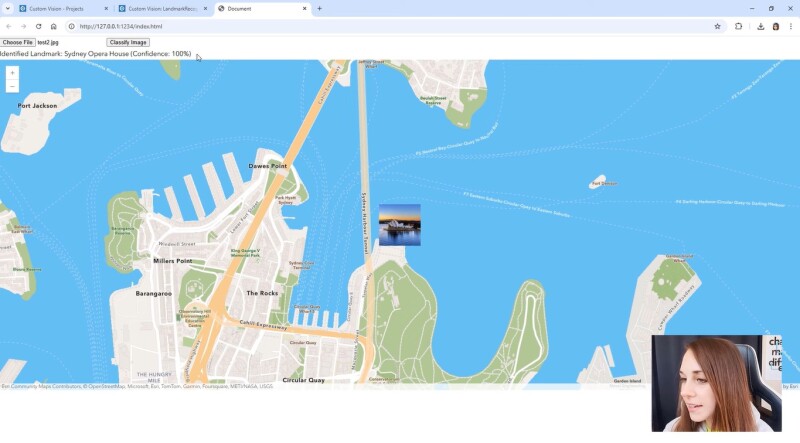Viewport: 800px width, 443px height.
Task: Click the map zoom out minus button
Action: tap(12, 86)
